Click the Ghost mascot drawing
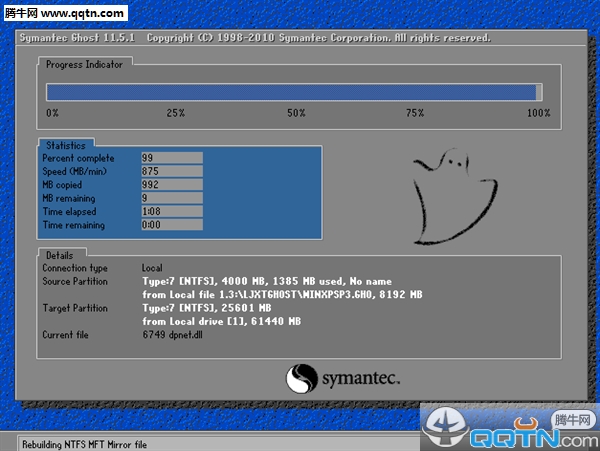Screen dimensions: 600x451 [455, 196]
